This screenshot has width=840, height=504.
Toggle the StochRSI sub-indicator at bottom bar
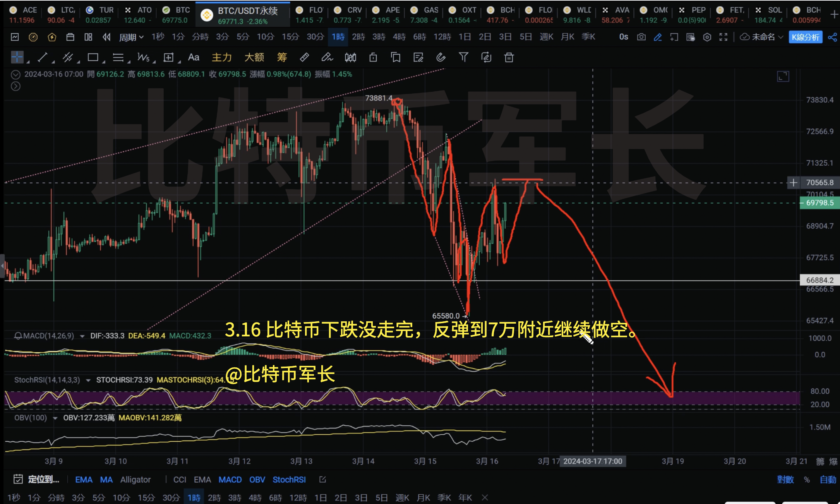pos(289,480)
